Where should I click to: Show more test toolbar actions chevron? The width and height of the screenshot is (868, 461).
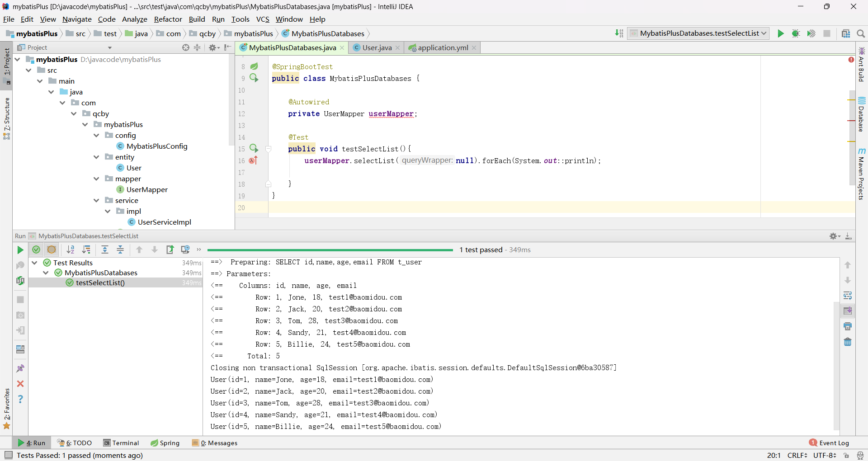[198, 249]
